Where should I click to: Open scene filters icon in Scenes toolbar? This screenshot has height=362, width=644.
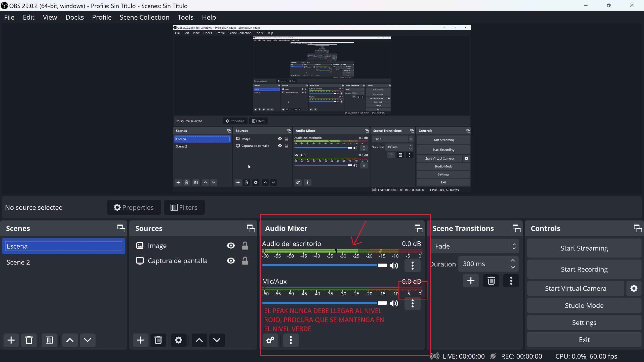[49, 340]
